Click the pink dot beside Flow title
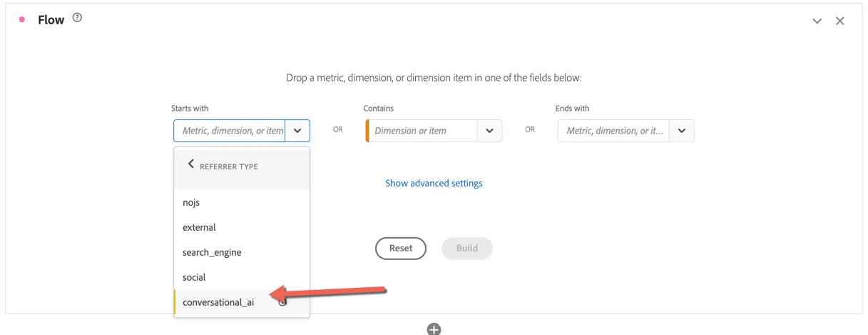 (x=22, y=20)
